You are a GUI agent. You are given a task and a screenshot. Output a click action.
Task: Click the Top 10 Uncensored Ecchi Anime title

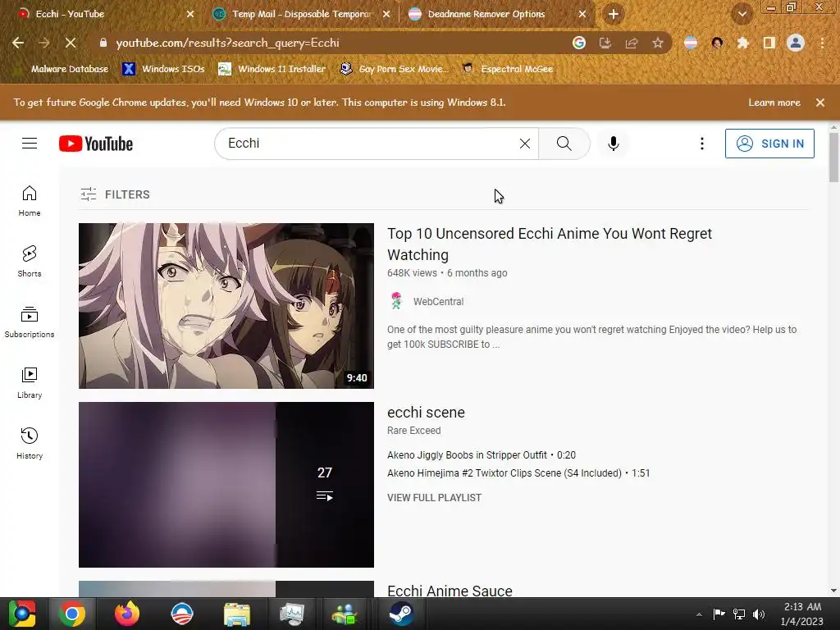pos(550,244)
